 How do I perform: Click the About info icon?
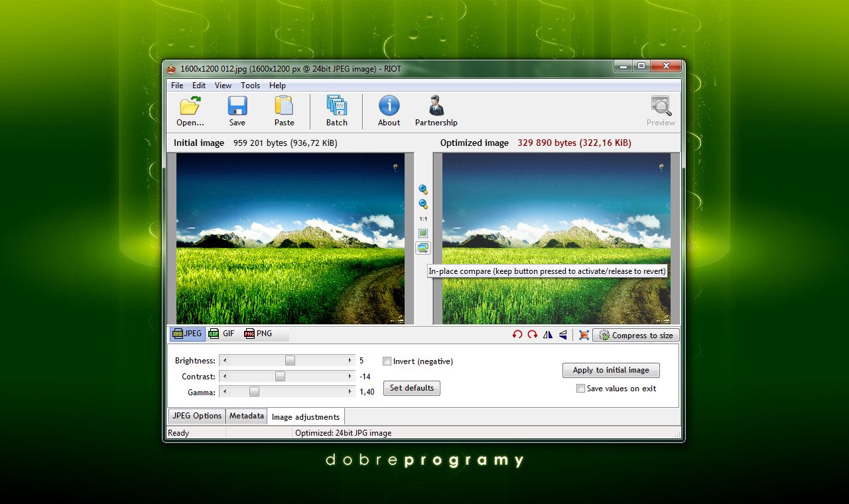tap(389, 111)
